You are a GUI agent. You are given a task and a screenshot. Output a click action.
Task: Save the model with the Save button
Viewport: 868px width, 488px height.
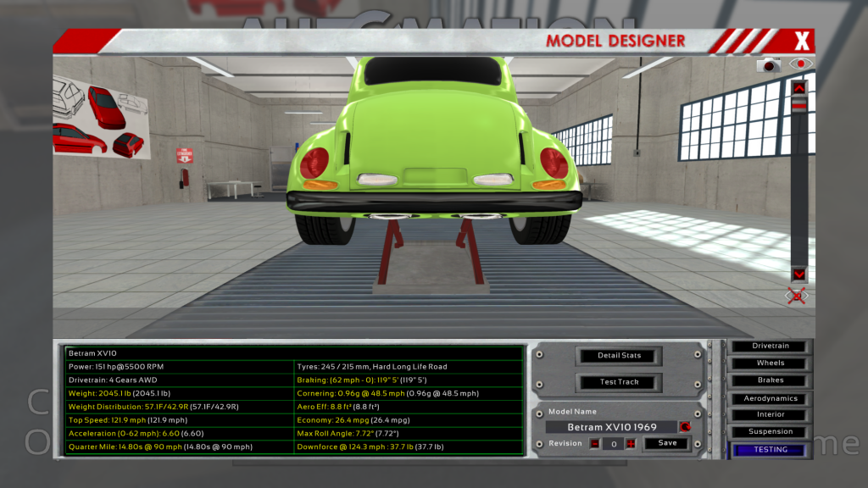click(667, 443)
